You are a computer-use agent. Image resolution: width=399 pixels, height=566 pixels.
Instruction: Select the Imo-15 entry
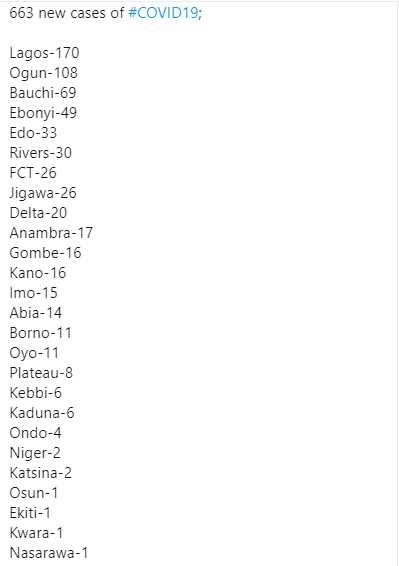coord(34,293)
